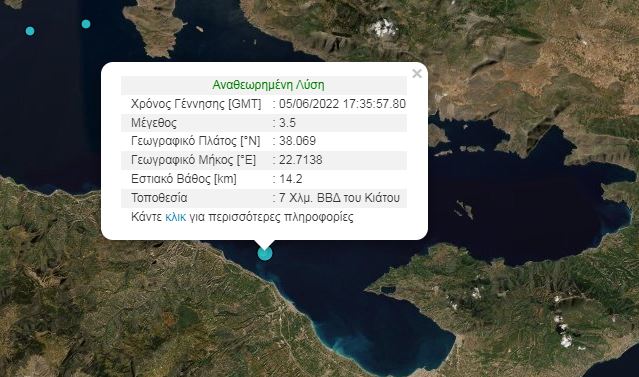This screenshot has width=639, height=377.
Task: Click the "Χρόνος Γέννησης [GMT]" label
Action: coord(196,104)
